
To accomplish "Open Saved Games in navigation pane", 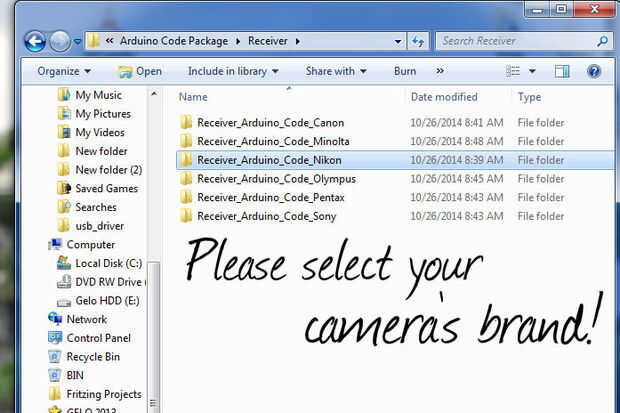I will pyautogui.click(x=106, y=189).
